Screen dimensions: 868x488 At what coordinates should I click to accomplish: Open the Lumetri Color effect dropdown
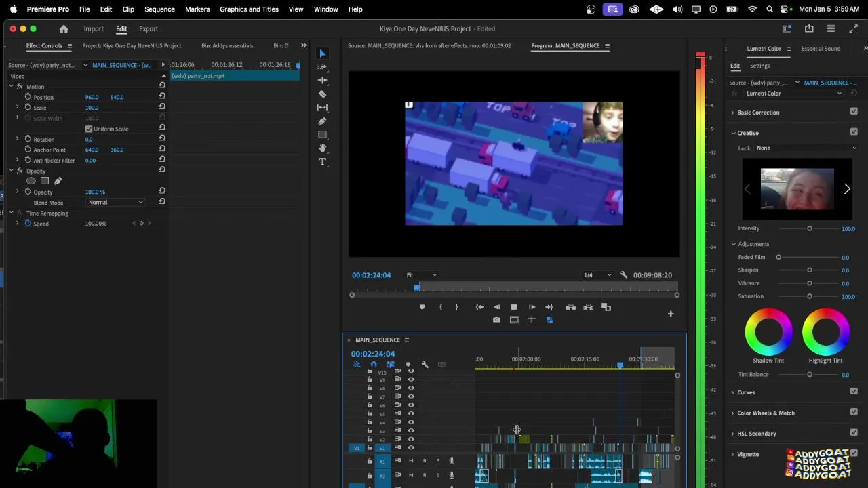click(x=793, y=94)
